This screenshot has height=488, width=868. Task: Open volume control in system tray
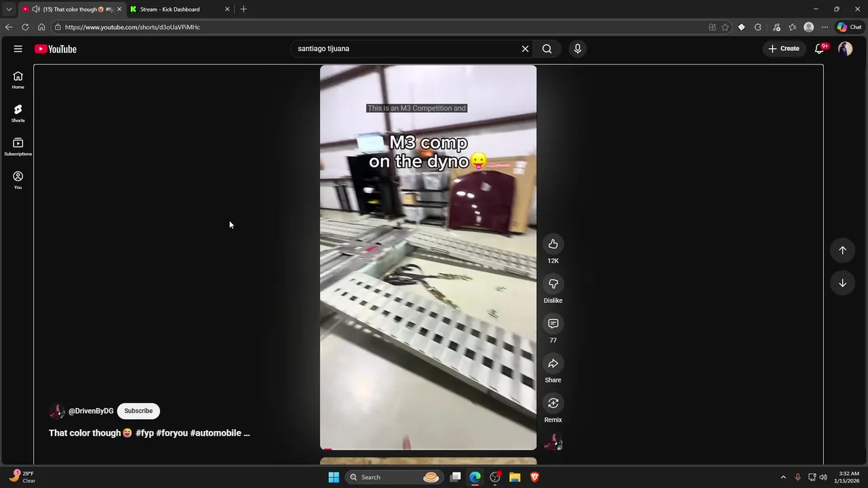coord(823,477)
